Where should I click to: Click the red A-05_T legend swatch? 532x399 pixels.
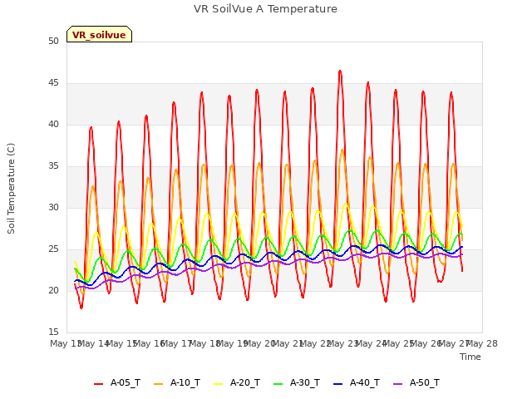[98, 384]
